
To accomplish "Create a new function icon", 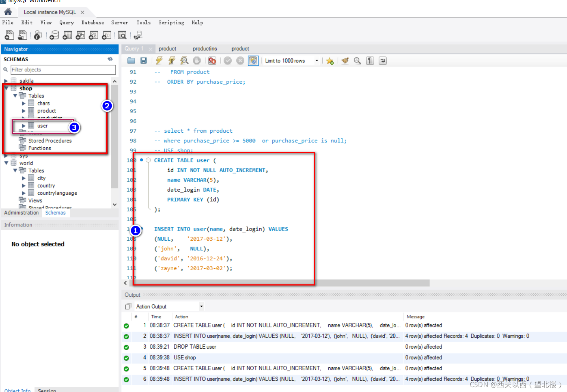I will pyautogui.click(x=106, y=35).
